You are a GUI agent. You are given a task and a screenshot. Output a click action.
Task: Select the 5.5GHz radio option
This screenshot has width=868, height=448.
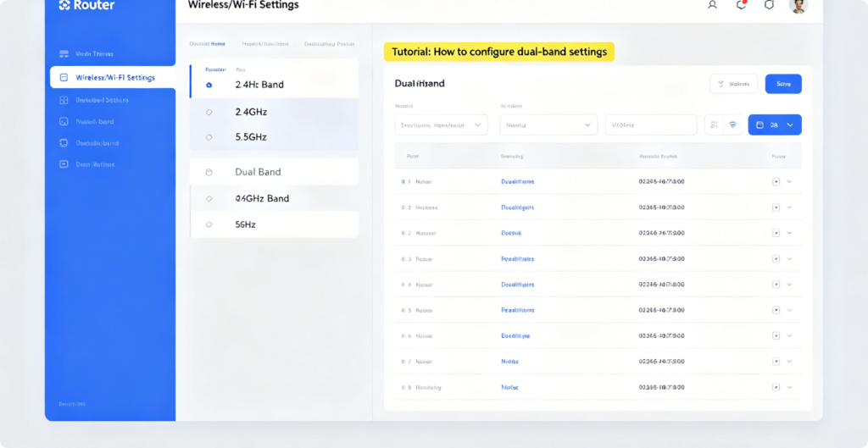coord(209,137)
